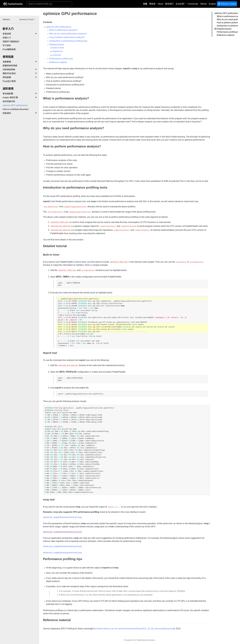
Task: Click Contents link Built-in timer
Action: tap(58, 48)
